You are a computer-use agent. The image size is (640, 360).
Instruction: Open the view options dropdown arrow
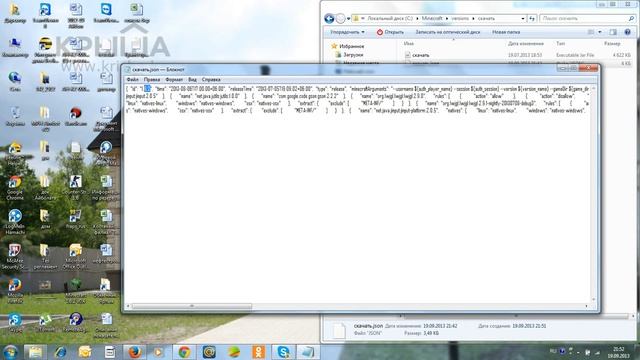pos(600,32)
